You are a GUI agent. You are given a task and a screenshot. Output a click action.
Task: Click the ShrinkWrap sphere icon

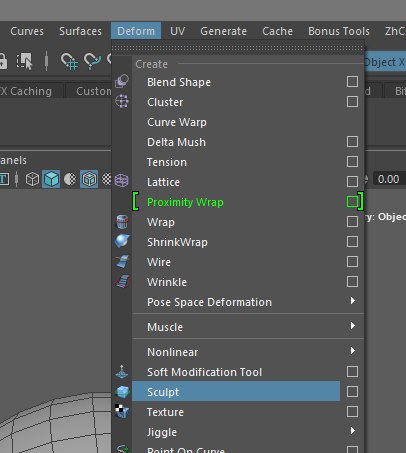pyautogui.click(x=122, y=241)
